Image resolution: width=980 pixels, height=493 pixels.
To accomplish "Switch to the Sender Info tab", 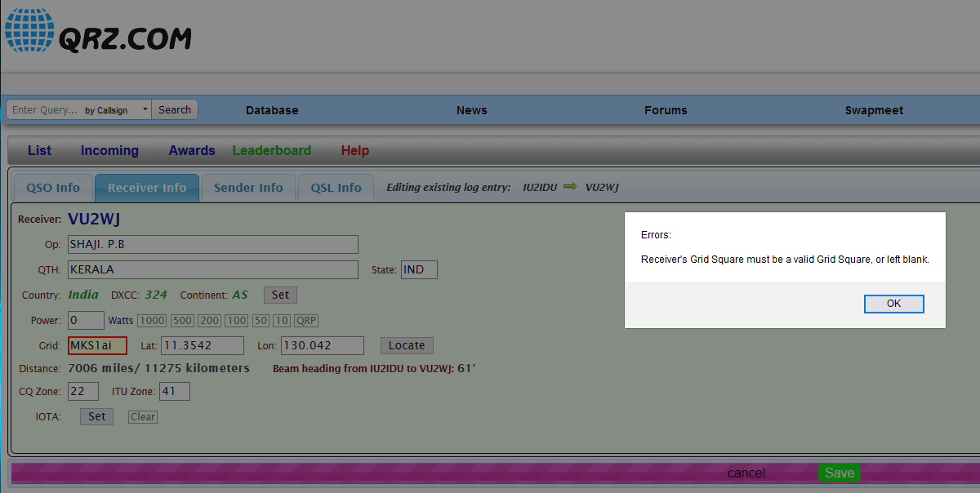I will 248,188.
